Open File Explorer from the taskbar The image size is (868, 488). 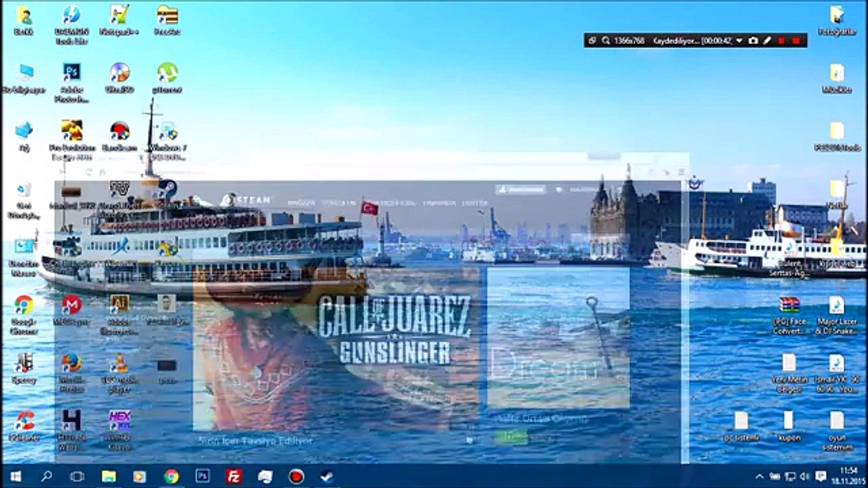(x=108, y=476)
